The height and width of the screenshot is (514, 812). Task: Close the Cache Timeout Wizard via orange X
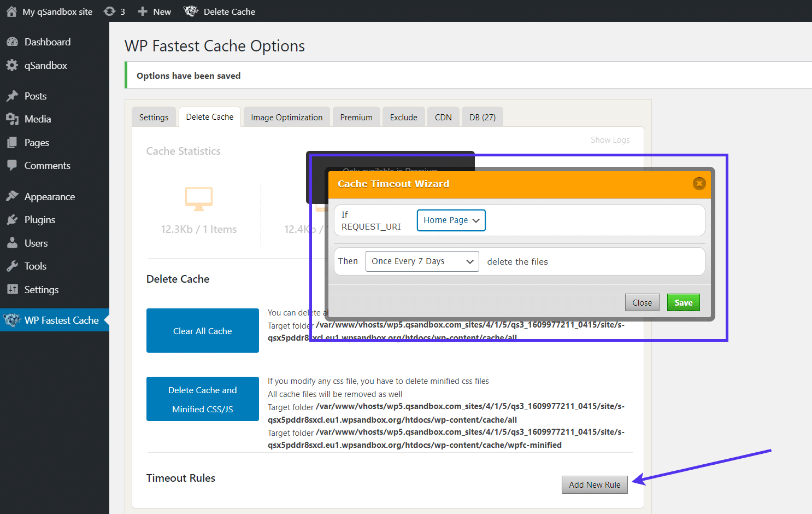699,184
